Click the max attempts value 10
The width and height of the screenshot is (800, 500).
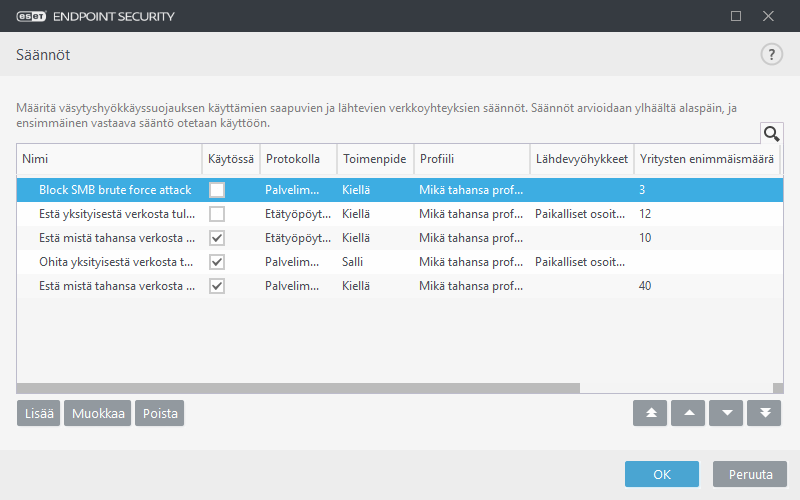click(645, 238)
